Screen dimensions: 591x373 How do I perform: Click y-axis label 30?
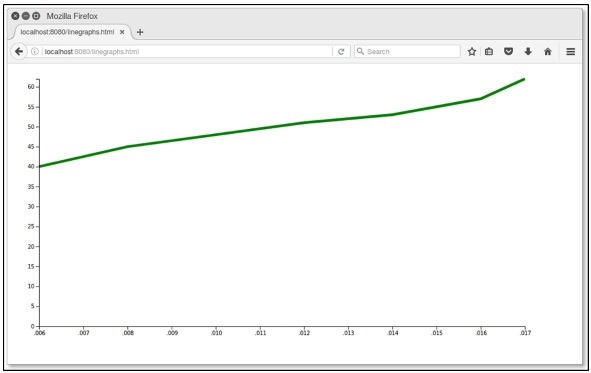coord(31,206)
